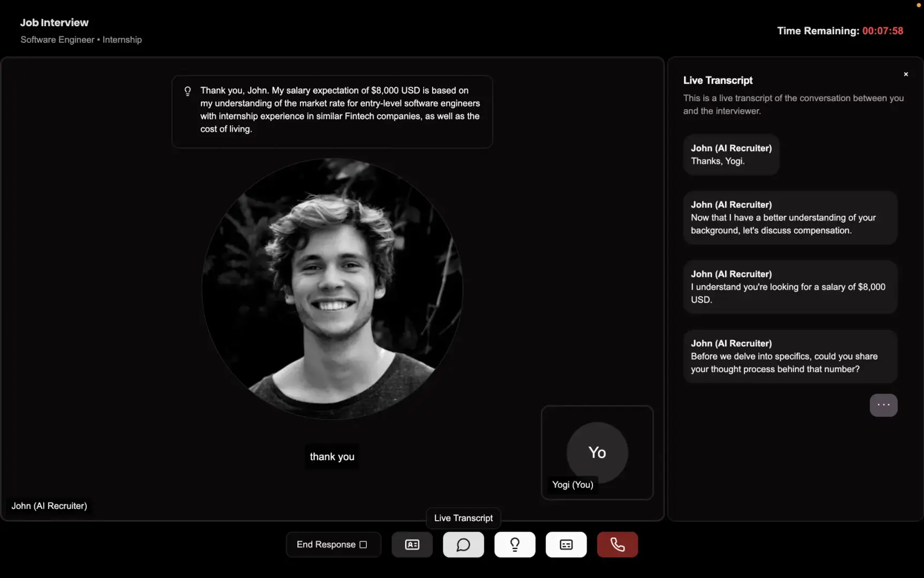Viewport: 924px width, 578px height.
Task: Click the Live Transcript panel heading
Action: (718, 80)
